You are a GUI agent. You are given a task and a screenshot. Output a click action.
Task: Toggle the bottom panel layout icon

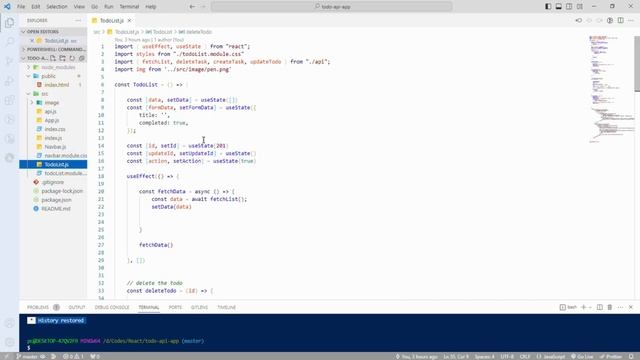click(559, 7)
